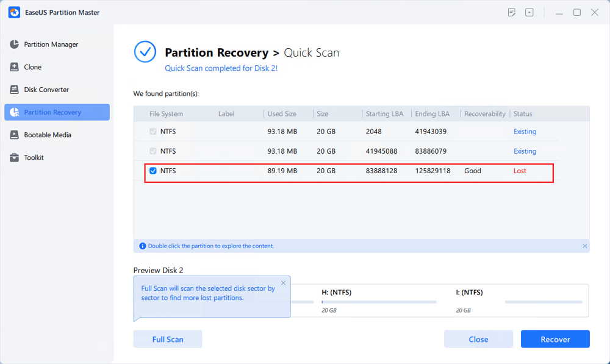Viewport: 610px width, 364px height.
Task: Click the EaseUS Partition Master logo icon
Action: [x=14, y=12]
